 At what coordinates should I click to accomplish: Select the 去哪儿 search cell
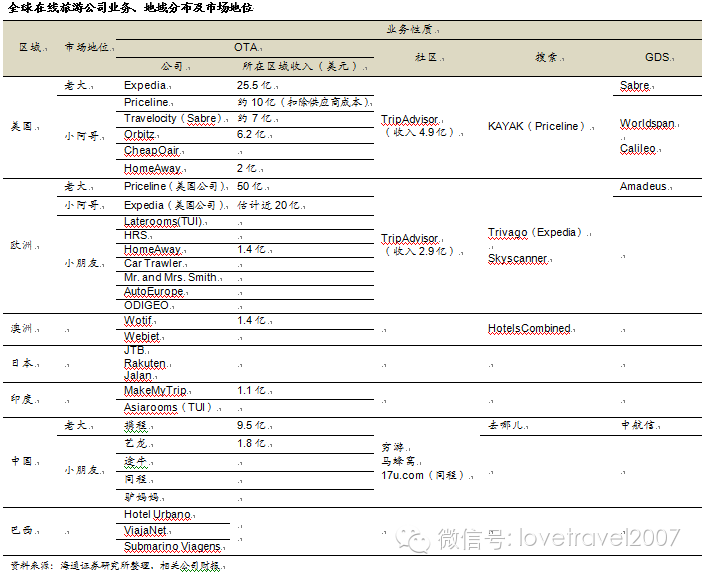coord(506,425)
